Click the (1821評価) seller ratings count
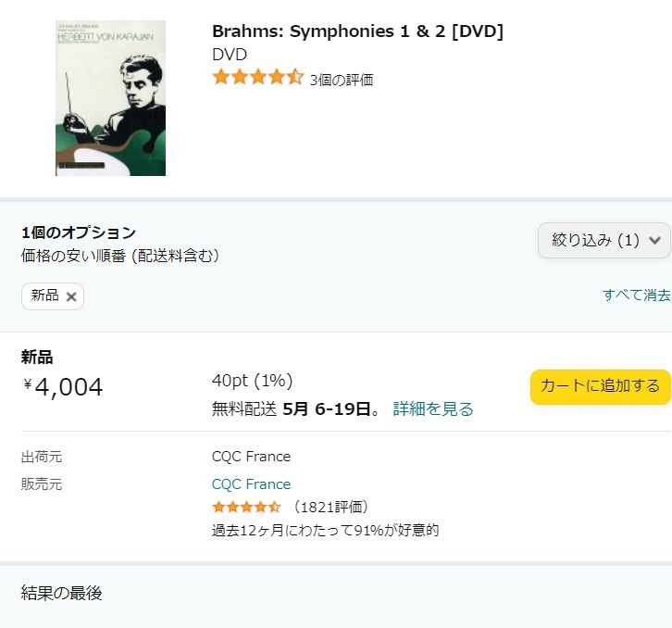 point(330,507)
